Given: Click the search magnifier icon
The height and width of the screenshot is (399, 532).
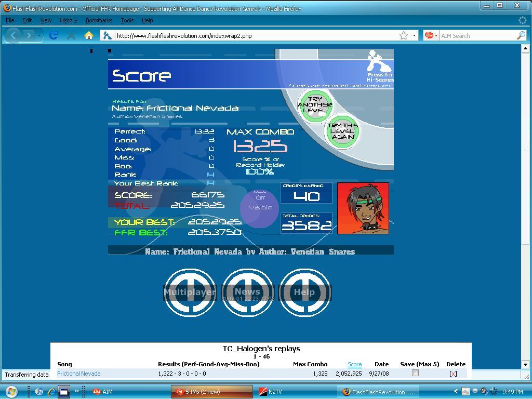Looking at the screenshot, I should [521, 35].
